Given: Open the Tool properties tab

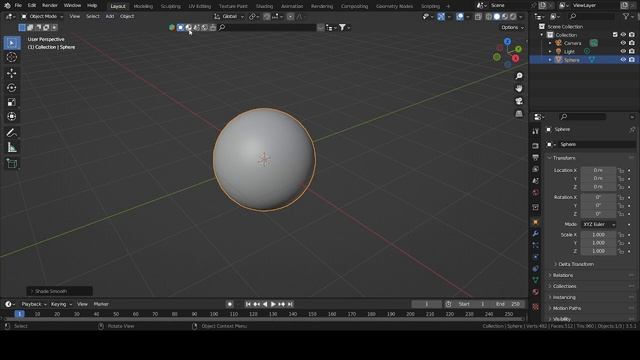Looking at the screenshot, I should [x=536, y=131].
